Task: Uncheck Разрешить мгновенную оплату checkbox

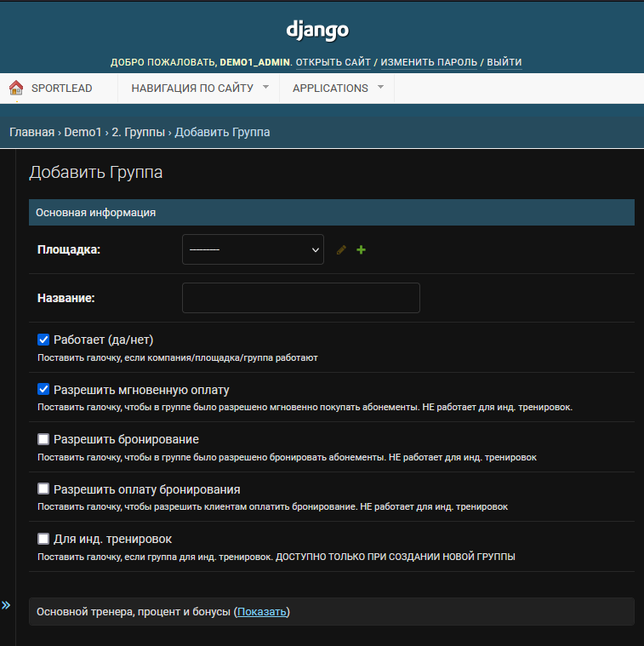Action: point(43,389)
